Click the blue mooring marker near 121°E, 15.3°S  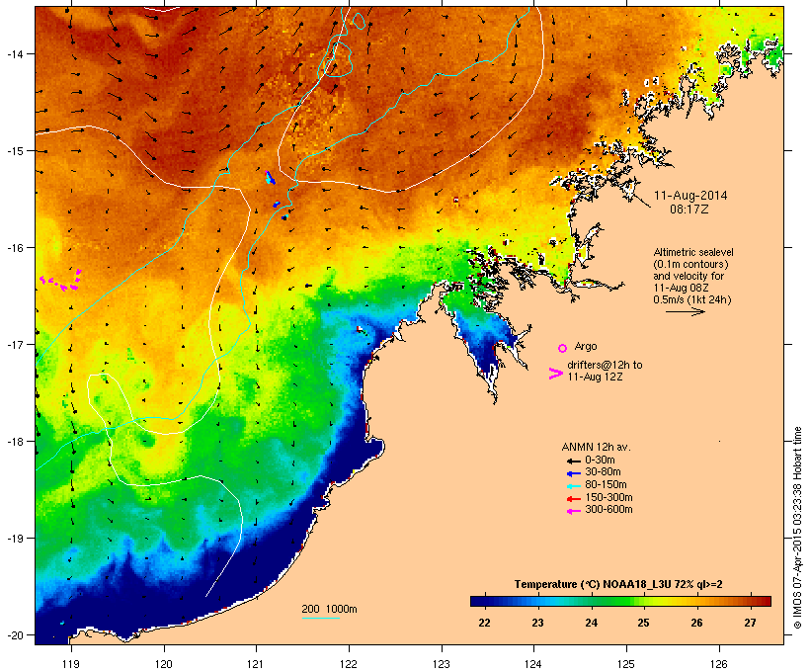coord(270,177)
